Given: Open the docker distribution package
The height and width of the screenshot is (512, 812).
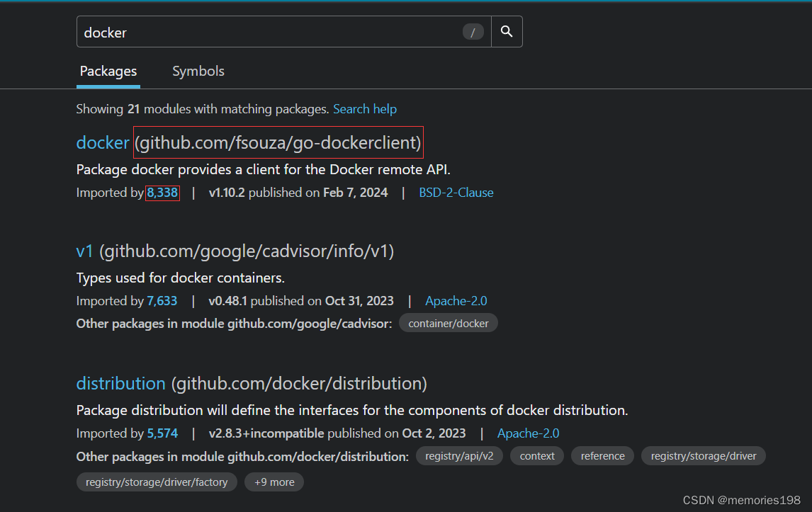Looking at the screenshot, I should point(120,383).
